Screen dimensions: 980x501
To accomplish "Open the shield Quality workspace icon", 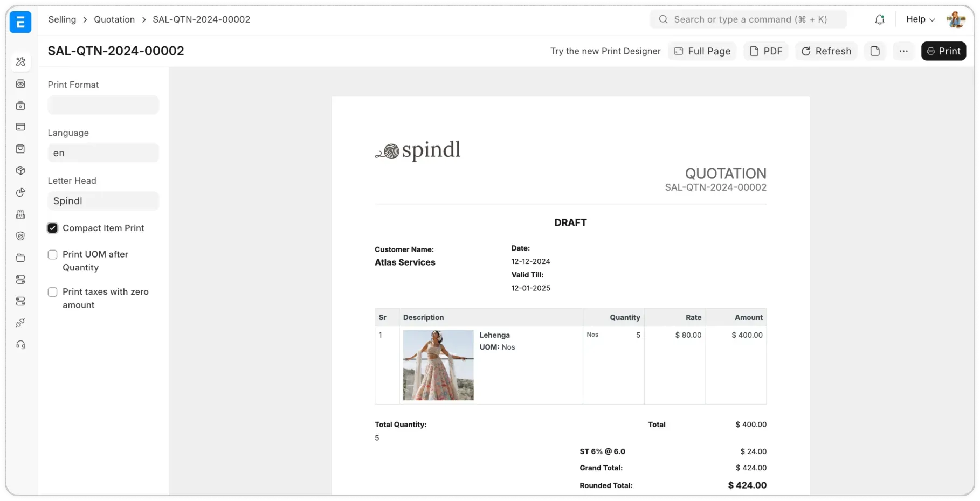I will 20,236.
